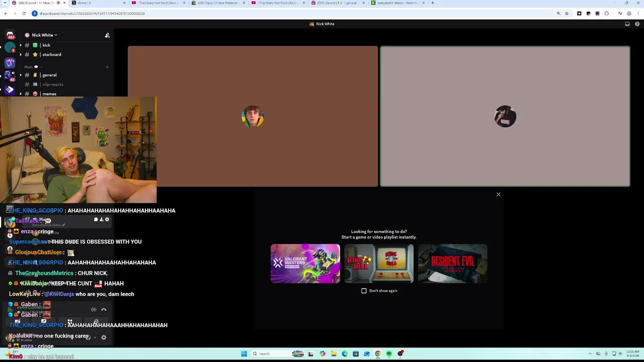Open Spotify from the taskbar
644x362 pixels.
click(x=389, y=354)
